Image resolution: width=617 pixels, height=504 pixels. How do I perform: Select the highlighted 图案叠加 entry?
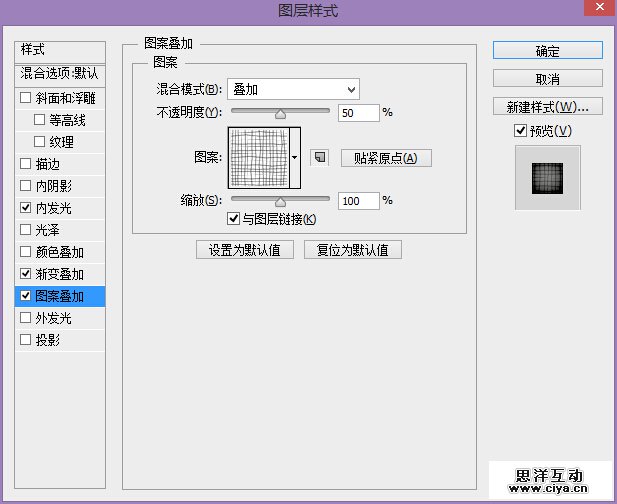tap(60, 296)
